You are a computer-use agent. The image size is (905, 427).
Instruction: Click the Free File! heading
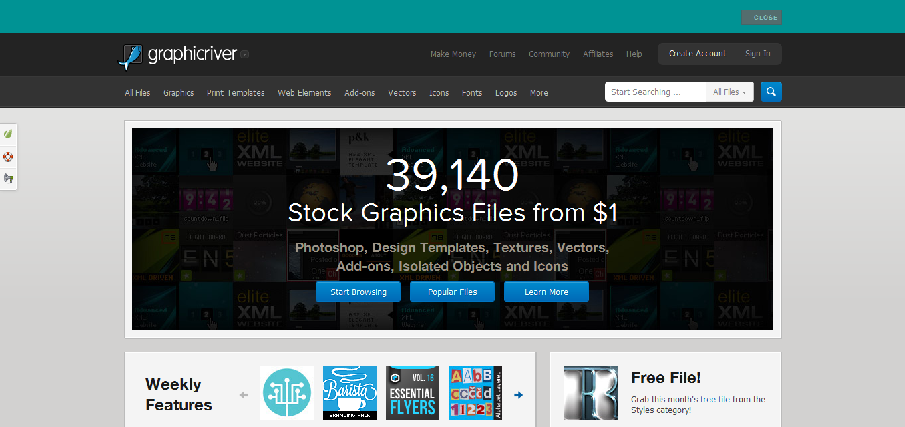tap(666, 378)
